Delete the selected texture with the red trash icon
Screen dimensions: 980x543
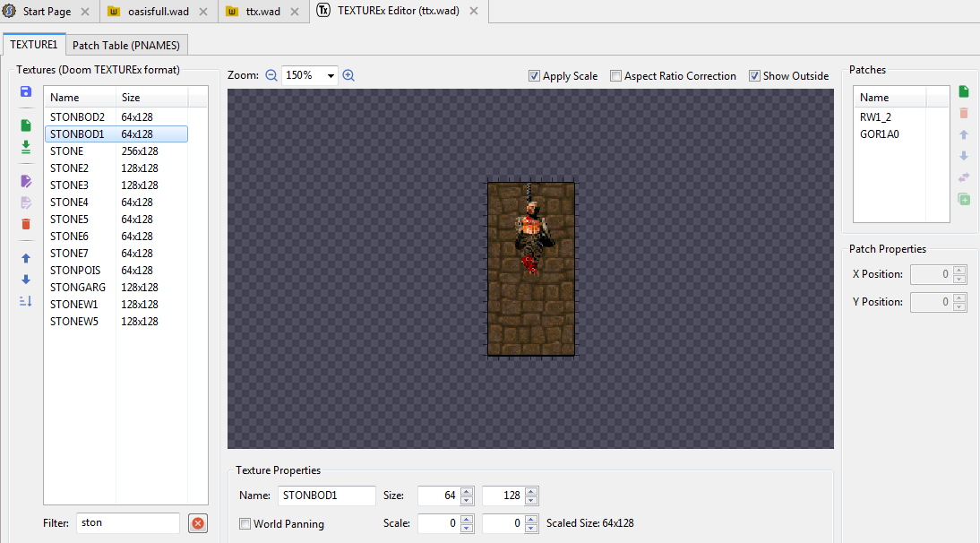point(26,224)
